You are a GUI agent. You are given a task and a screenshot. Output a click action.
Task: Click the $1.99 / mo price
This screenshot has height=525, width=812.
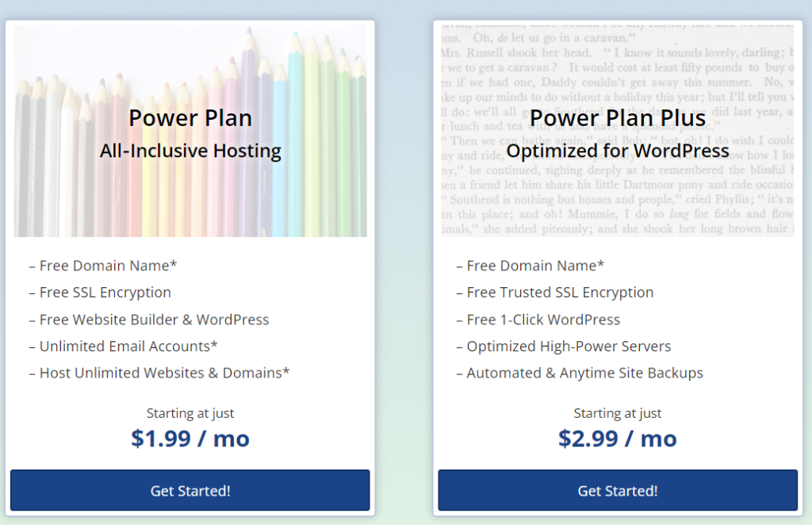(190, 439)
